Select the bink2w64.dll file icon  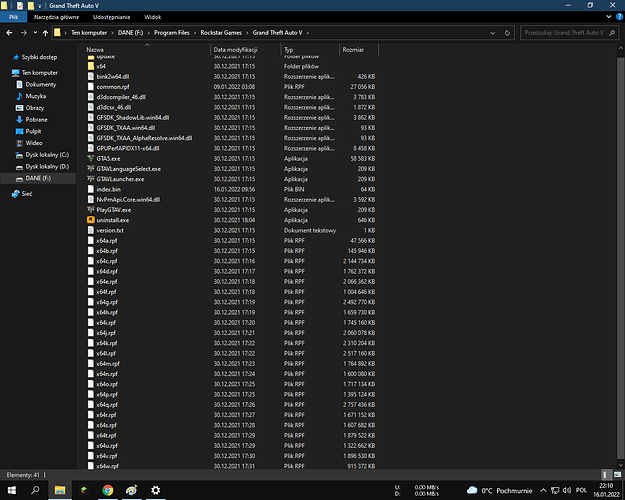[91, 77]
